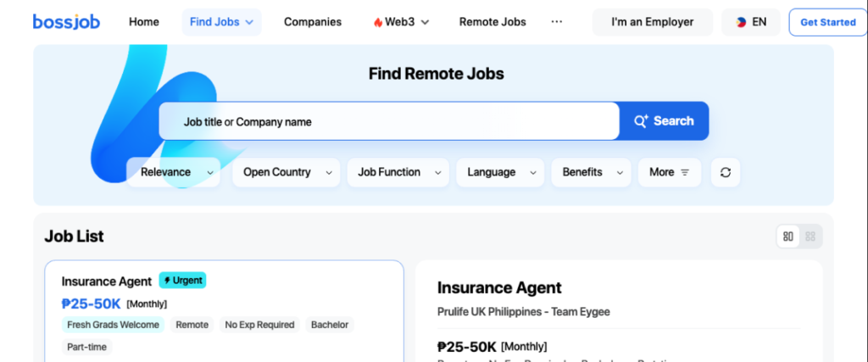
Task: Switch to grid view layout icon
Action: [810, 237]
